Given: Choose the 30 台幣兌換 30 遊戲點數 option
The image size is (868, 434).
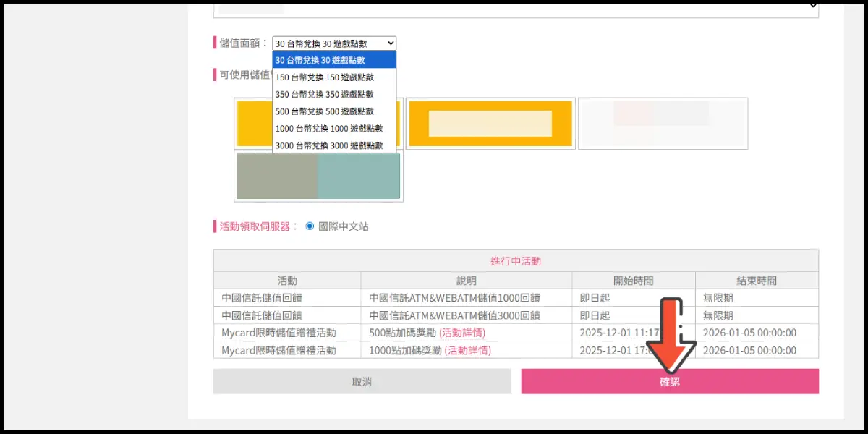Looking at the screenshot, I should [334, 60].
